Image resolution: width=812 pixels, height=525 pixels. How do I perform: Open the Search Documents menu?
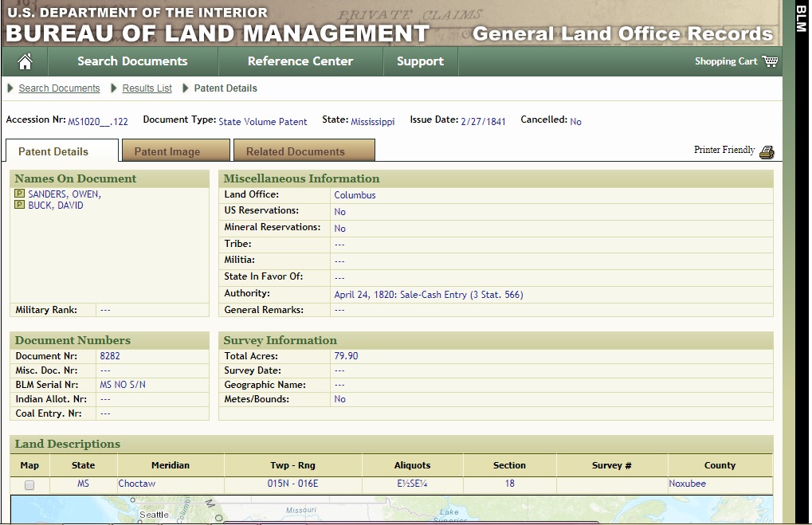(x=132, y=61)
